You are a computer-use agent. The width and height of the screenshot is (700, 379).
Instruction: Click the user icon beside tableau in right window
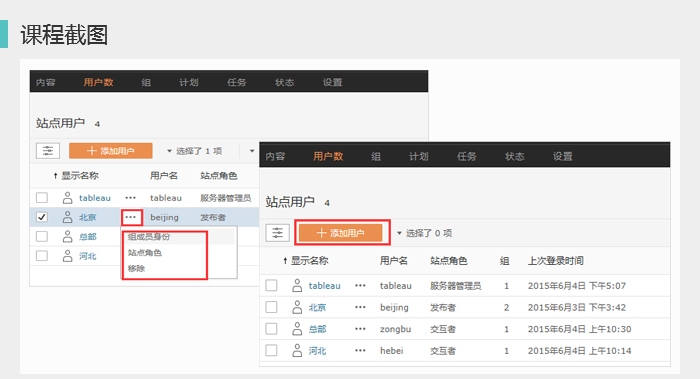click(x=297, y=286)
